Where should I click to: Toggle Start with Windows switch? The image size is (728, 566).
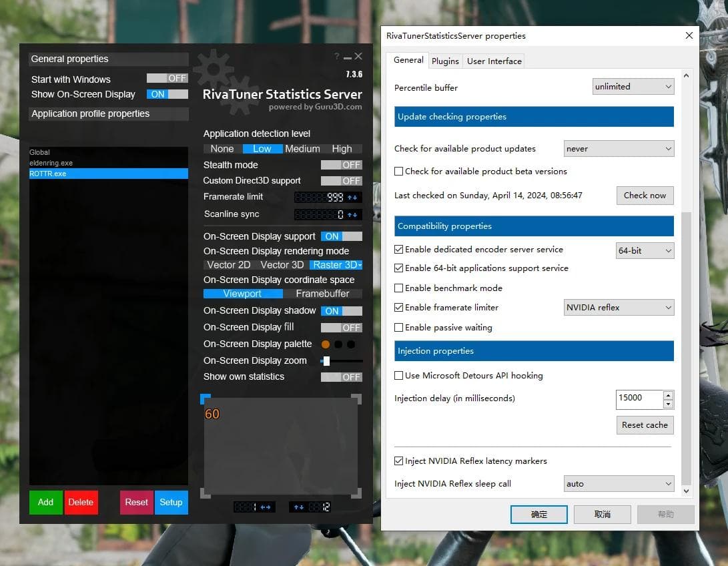tap(167, 78)
